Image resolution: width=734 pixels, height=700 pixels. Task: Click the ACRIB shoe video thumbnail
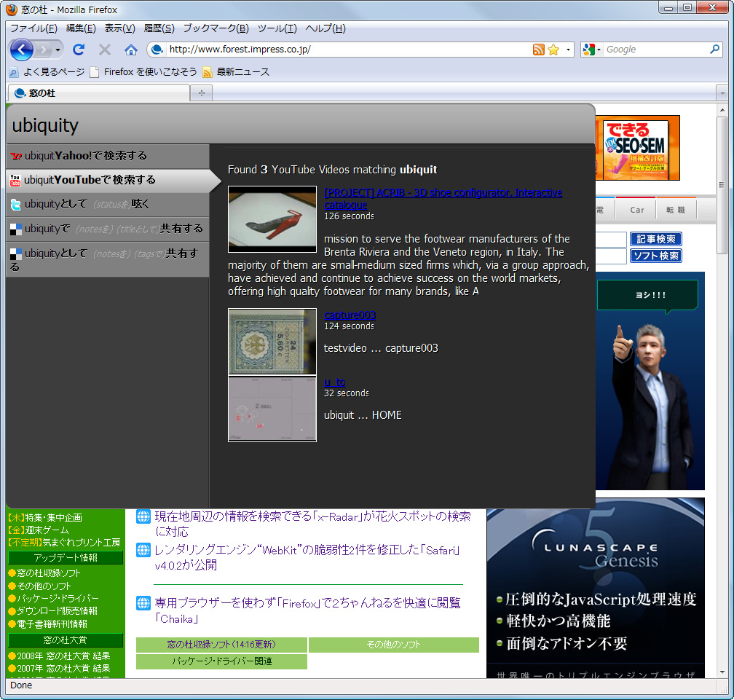[272, 219]
